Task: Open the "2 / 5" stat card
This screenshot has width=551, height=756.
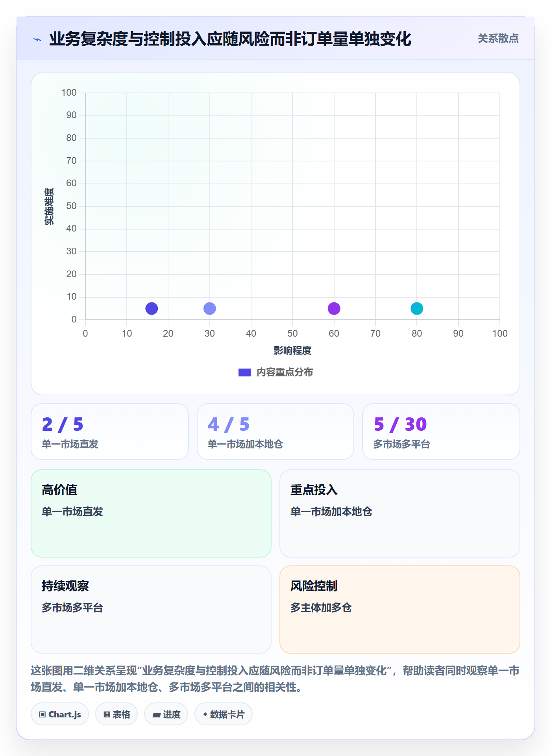Action: click(x=110, y=432)
